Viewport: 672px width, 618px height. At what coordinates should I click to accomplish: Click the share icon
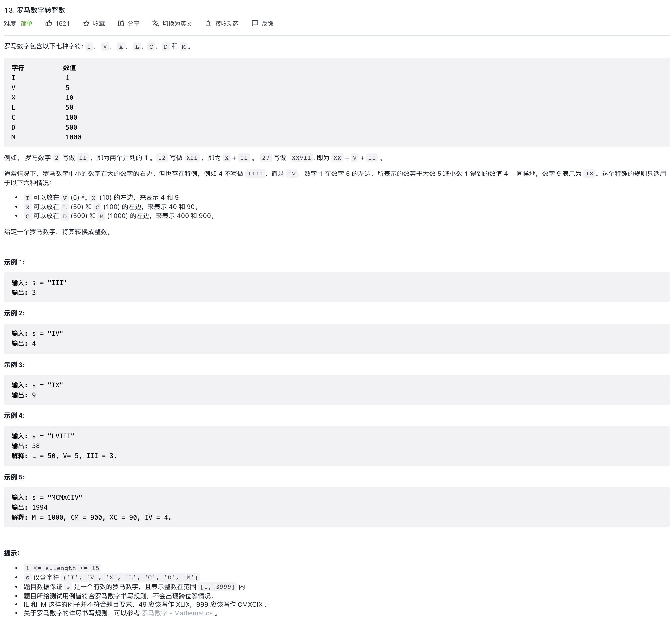pos(121,23)
